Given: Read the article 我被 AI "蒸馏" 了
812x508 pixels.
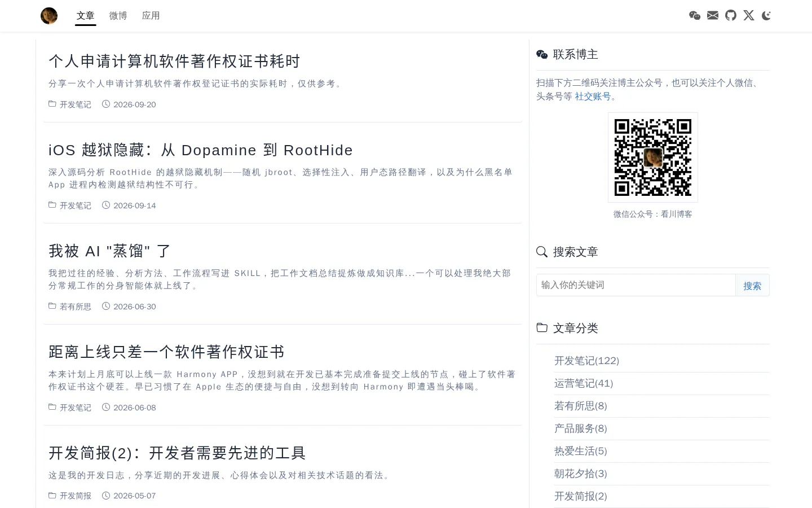Looking at the screenshot, I should tap(110, 251).
